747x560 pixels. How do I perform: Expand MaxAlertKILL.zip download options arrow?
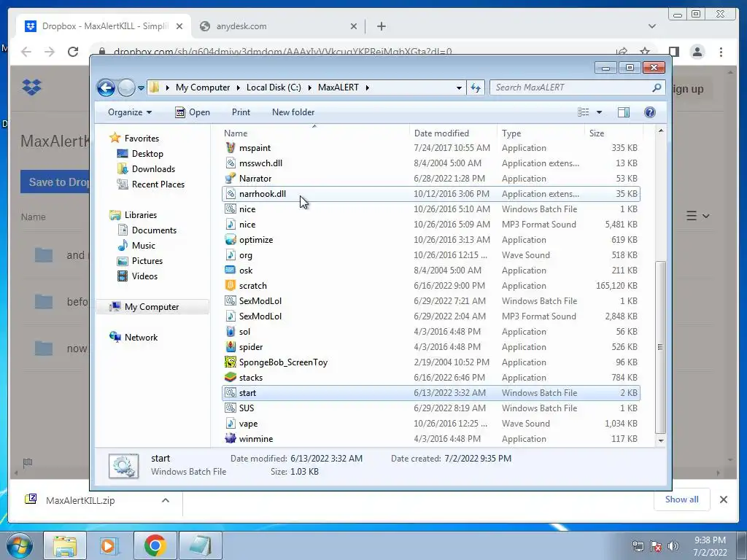[x=166, y=500]
